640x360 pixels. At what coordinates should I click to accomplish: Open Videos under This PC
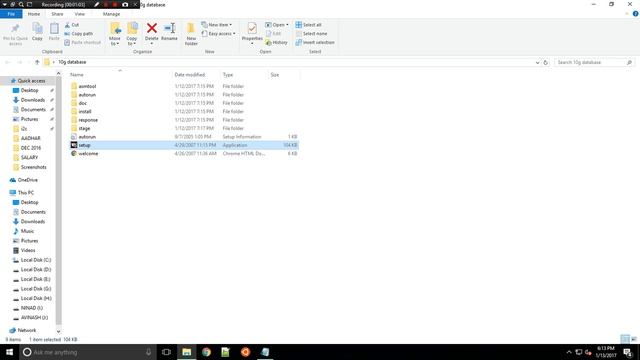pos(24,250)
